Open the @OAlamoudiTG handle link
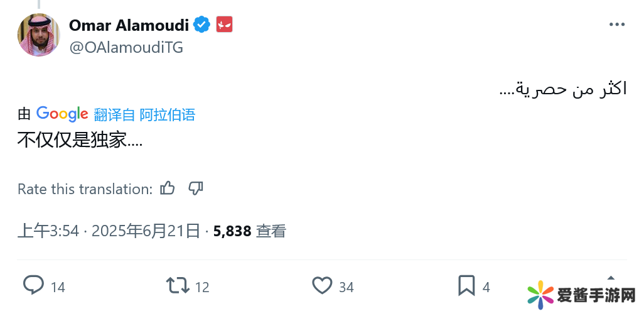 (126, 47)
